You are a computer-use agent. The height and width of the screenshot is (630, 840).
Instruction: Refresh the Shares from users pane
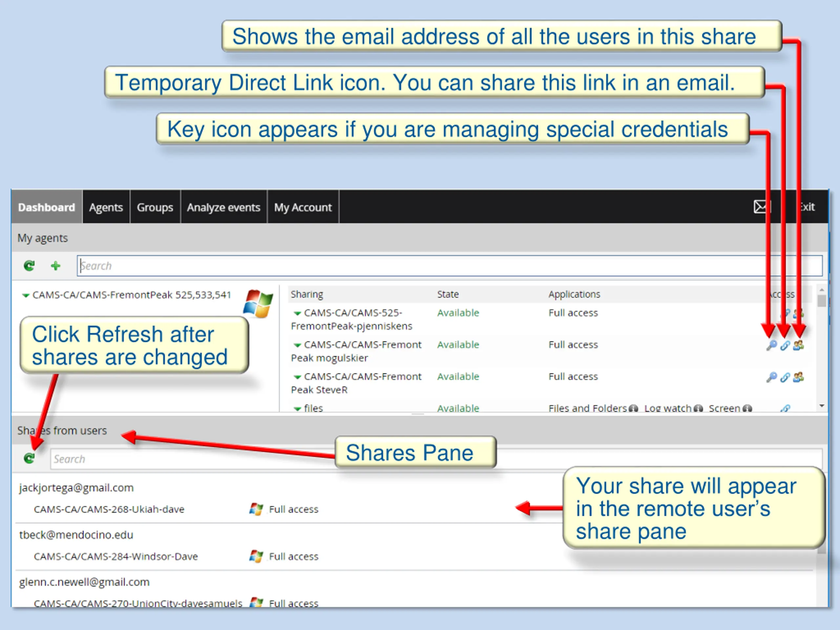coord(29,458)
